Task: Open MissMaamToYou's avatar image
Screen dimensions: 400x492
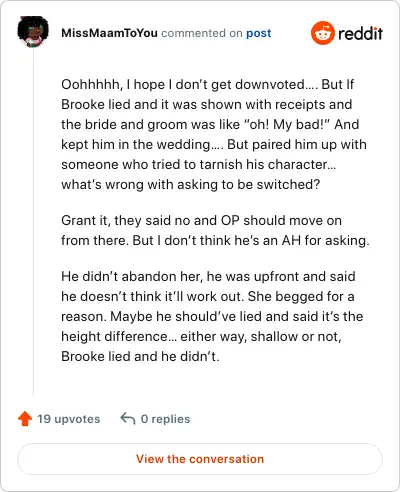Action: (33, 31)
